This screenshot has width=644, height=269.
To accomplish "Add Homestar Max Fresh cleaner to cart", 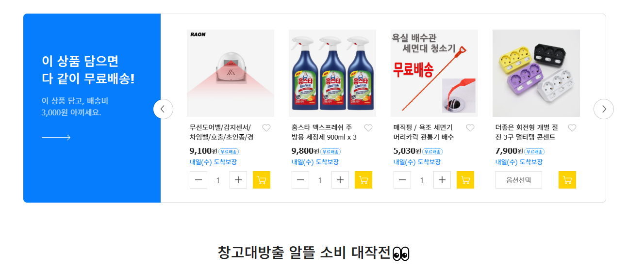I will [363, 180].
